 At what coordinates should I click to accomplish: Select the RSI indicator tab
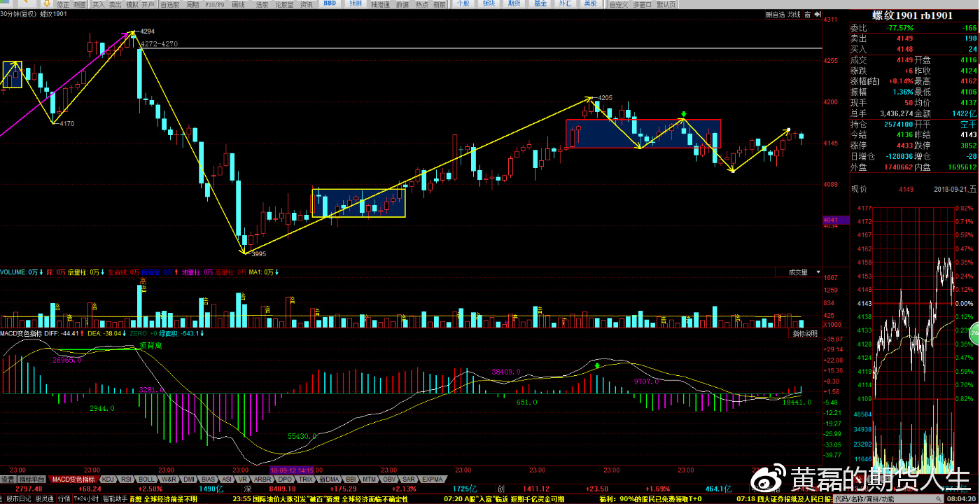pos(126,479)
